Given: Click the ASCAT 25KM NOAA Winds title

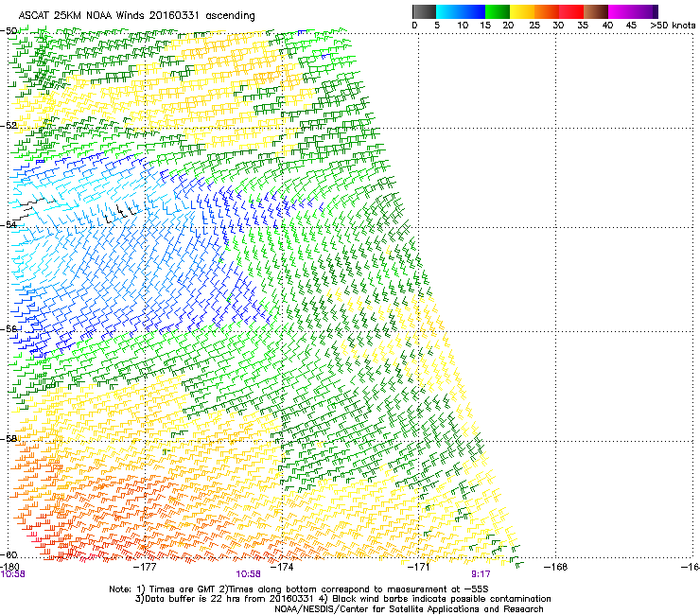Looking at the screenshot, I should 136,16.
